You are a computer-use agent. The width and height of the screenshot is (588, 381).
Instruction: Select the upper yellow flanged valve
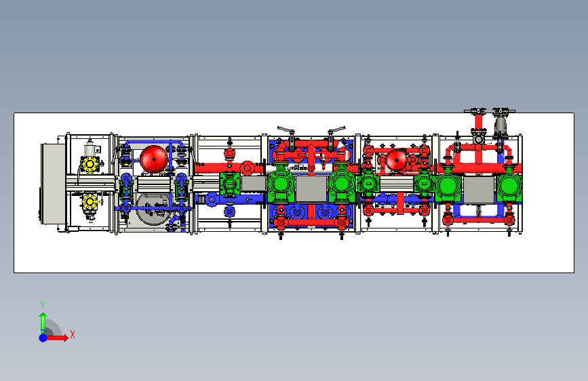click(90, 164)
